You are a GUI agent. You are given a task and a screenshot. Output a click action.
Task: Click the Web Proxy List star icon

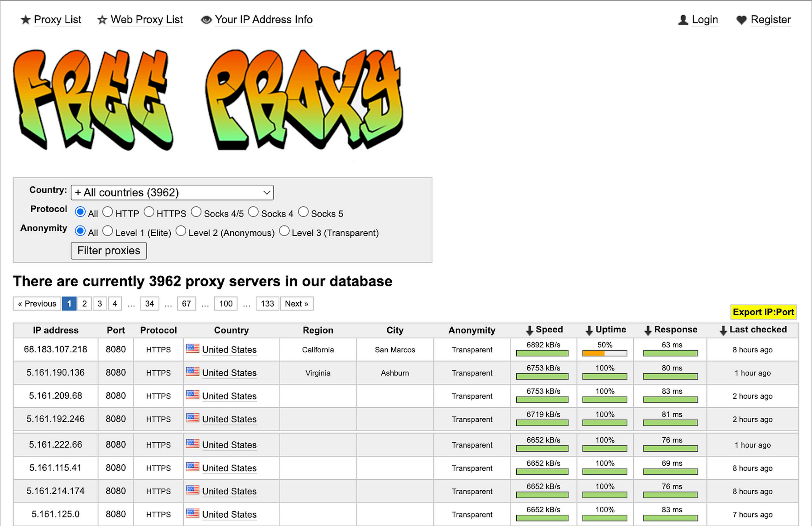pyautogui.click(x=102, y=19)
